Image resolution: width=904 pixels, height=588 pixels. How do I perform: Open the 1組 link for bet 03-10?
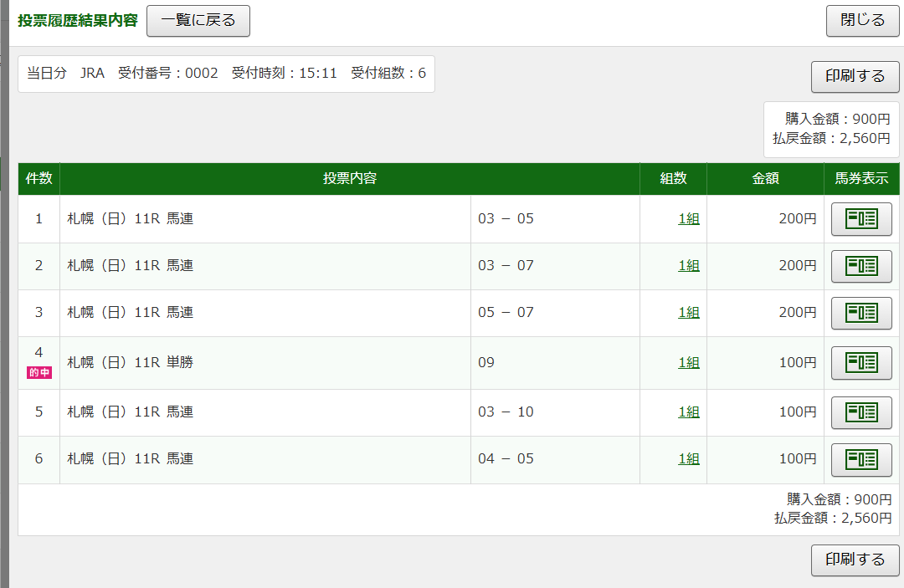688,412
